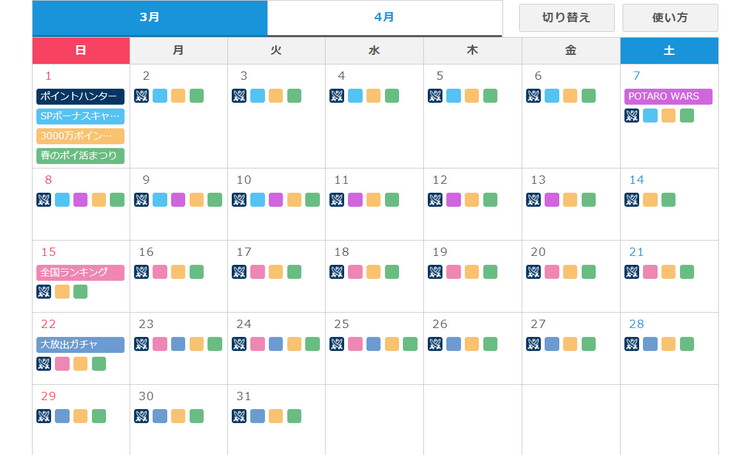This screenshot has width=740, height=455.
Task: Select the orange marker on March 15
Action: click(x=62, y=292)
